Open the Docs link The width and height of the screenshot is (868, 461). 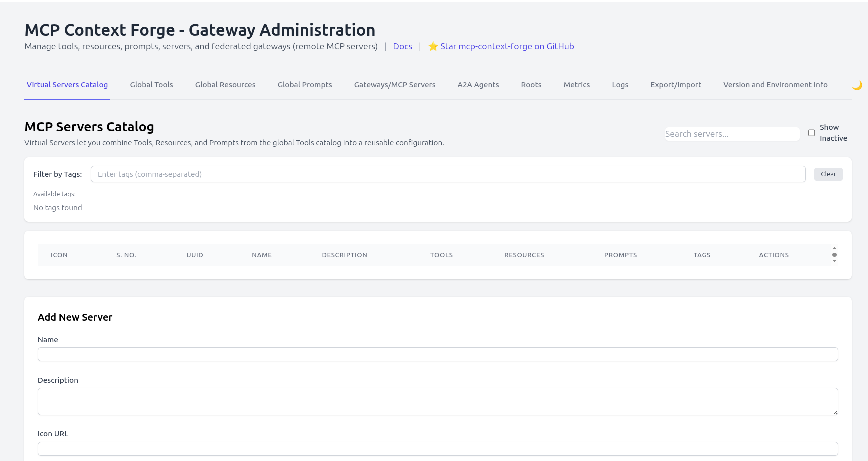[402, 46]
